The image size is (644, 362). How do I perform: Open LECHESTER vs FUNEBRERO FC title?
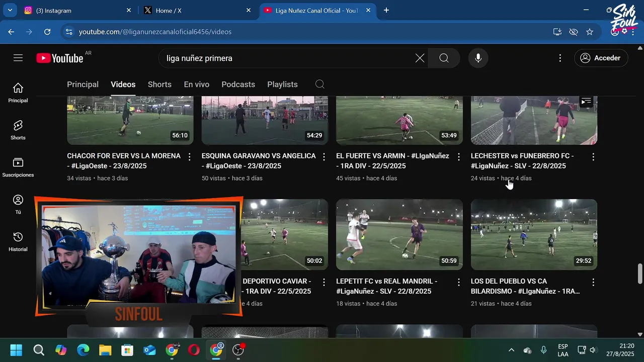pos(522,161)
